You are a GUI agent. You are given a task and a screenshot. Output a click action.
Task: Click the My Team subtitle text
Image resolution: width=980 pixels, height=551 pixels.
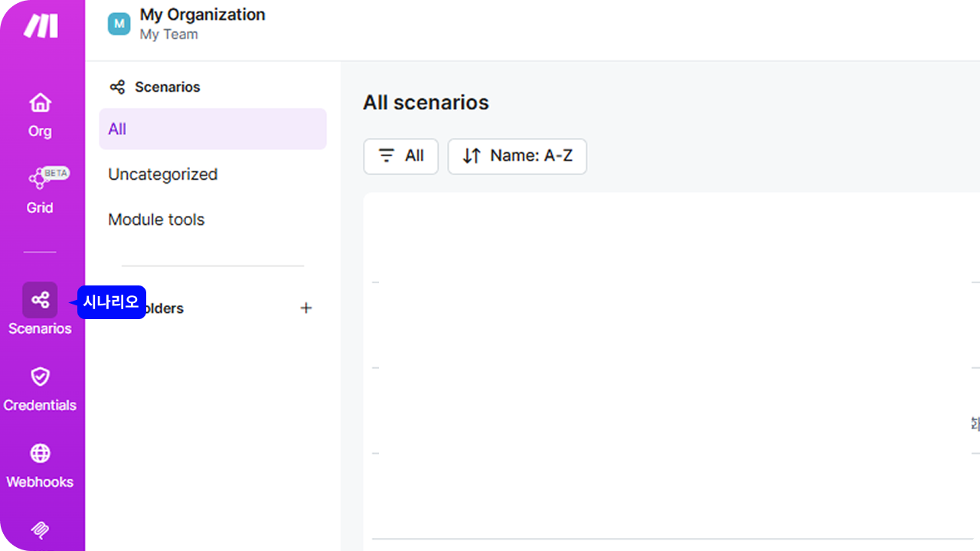pos(169,34)
